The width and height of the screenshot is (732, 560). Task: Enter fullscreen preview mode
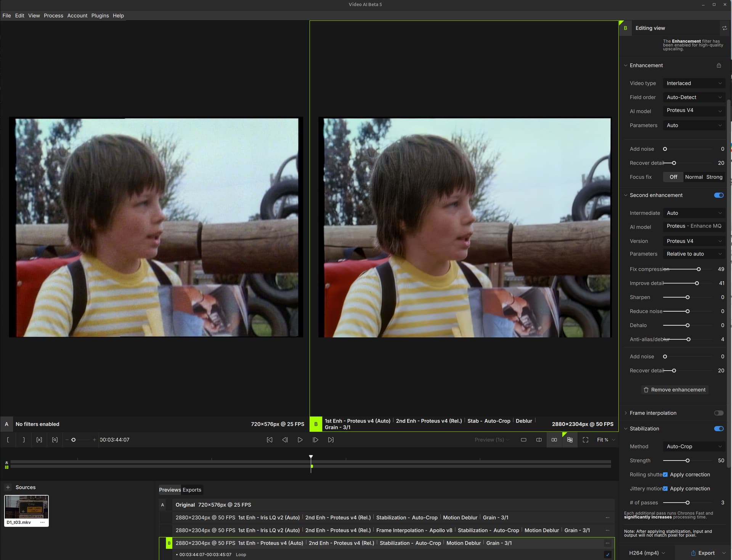tap(585, 440)
